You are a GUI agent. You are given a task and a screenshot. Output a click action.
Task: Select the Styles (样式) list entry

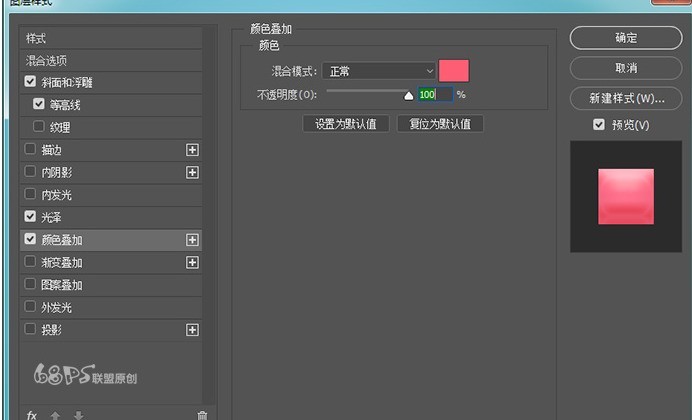111,38
